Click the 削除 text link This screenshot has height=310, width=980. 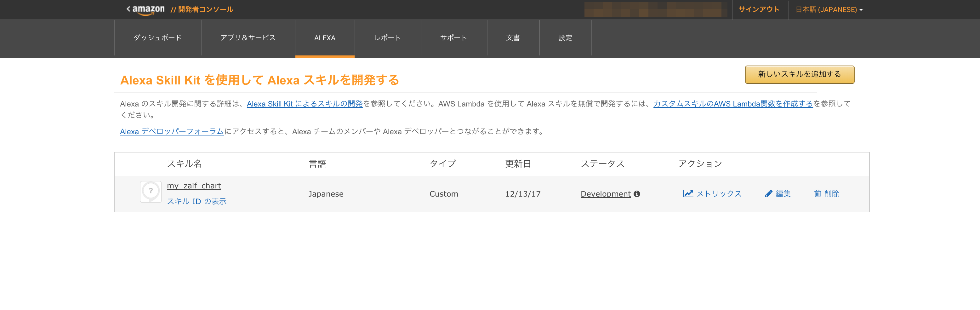tap(832, 194)
